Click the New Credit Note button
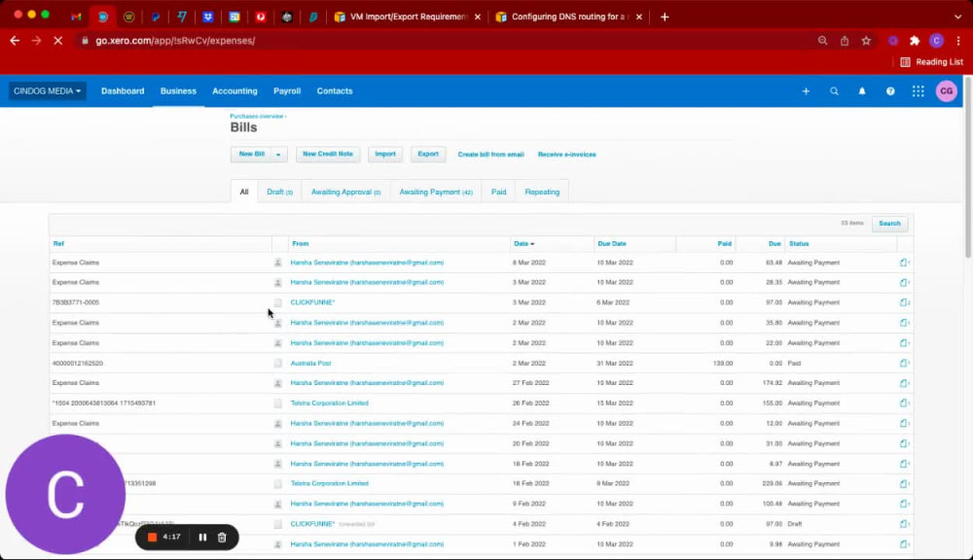The image size is (973, 560). (328, 155)
